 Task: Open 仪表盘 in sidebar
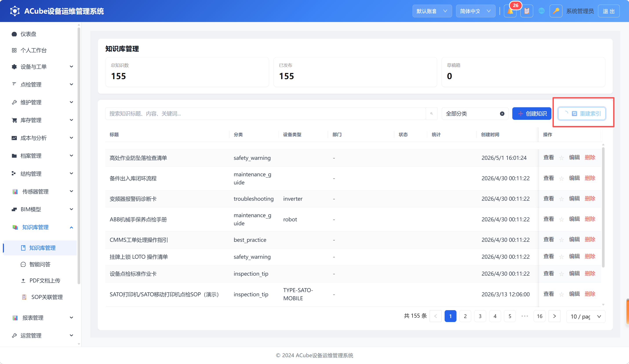pos(40,34)
